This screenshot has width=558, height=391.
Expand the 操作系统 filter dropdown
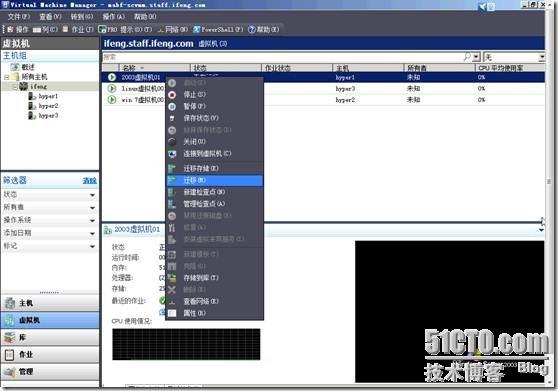[92, 221]
